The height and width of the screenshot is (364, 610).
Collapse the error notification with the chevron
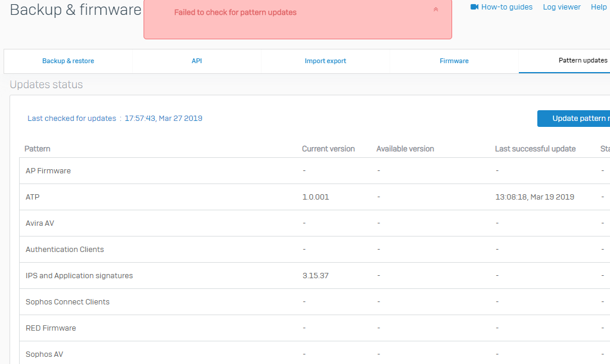tap(435, 10)
